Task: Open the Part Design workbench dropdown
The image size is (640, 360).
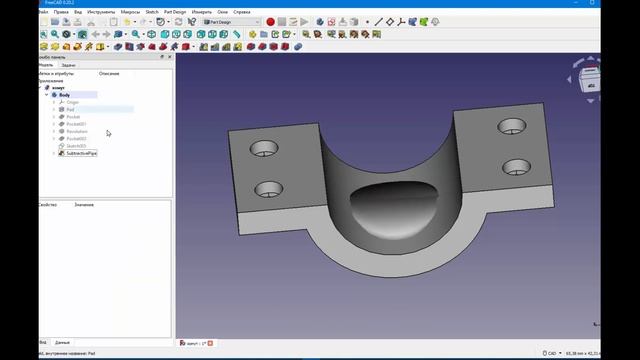Action: tap(231, 22)
